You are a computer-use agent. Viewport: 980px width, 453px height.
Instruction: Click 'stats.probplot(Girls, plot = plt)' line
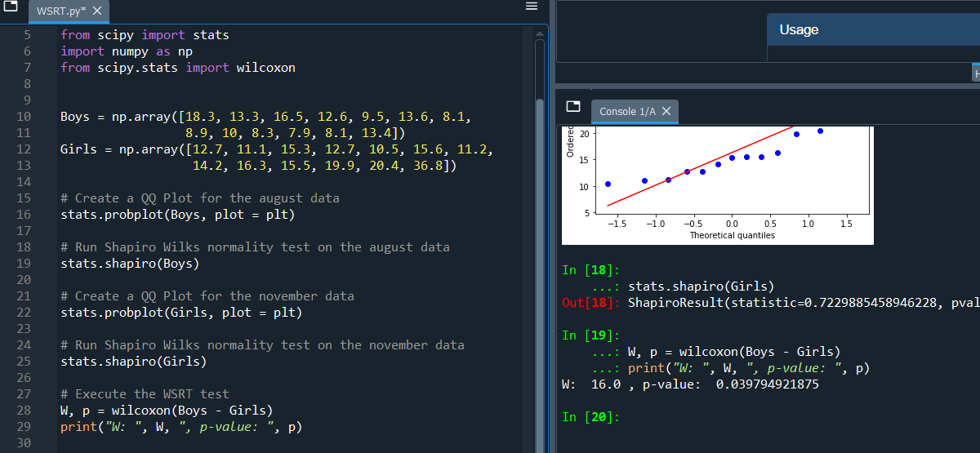pyautogui.click(x=181, y=313)
